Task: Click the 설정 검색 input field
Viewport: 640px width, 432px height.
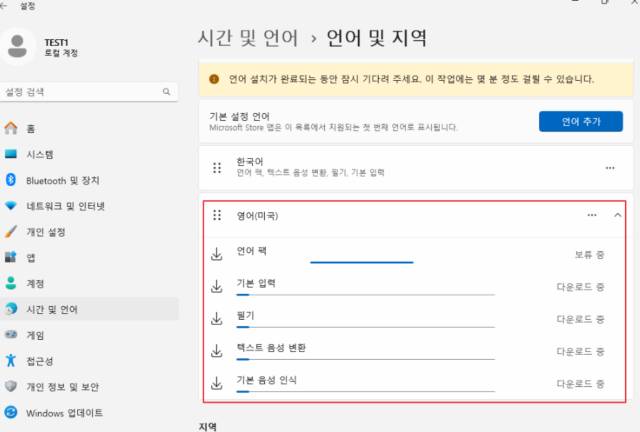Action: point(80,92)
